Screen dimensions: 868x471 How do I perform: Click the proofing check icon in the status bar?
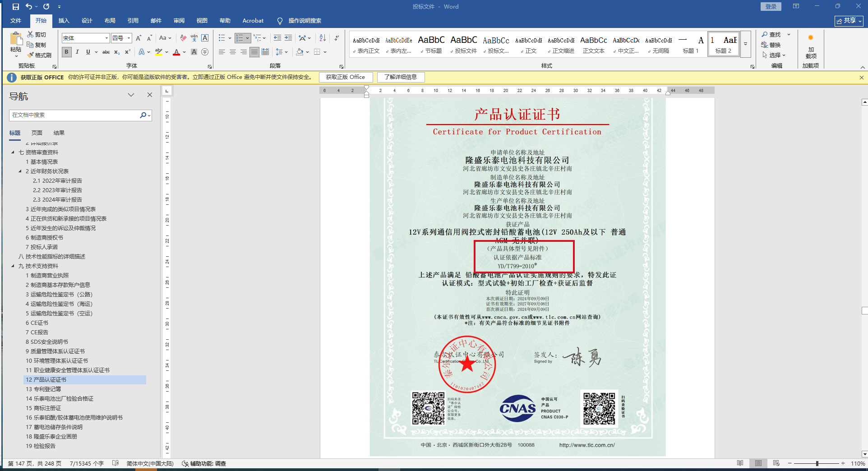click(115, 463)
